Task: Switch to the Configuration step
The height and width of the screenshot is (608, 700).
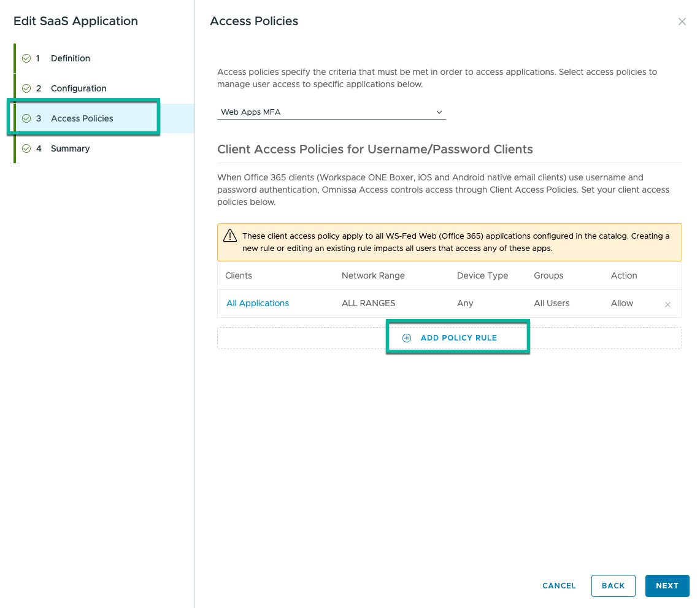Action: pos(79,88)
